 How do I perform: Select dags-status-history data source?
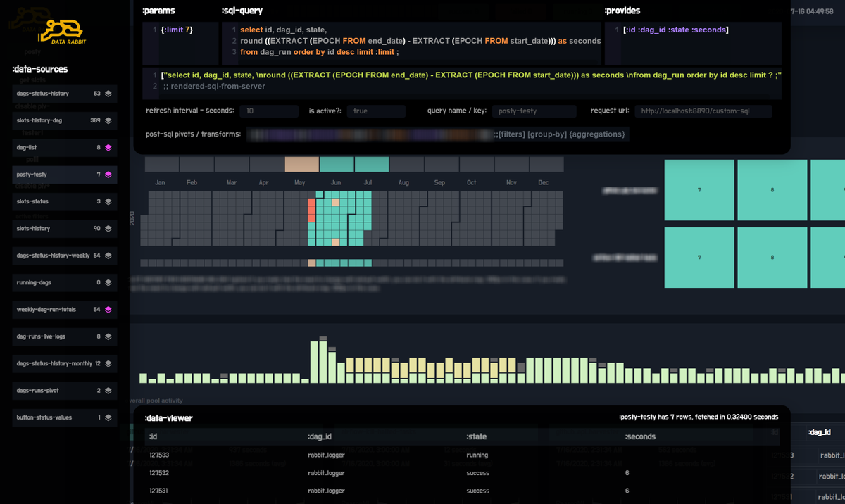[64, 93]
